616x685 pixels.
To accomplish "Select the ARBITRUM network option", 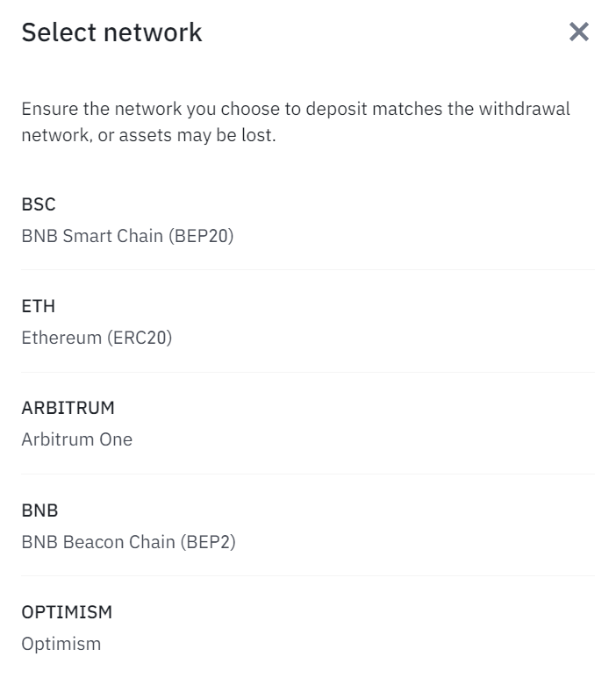I will tap(68, 408).
